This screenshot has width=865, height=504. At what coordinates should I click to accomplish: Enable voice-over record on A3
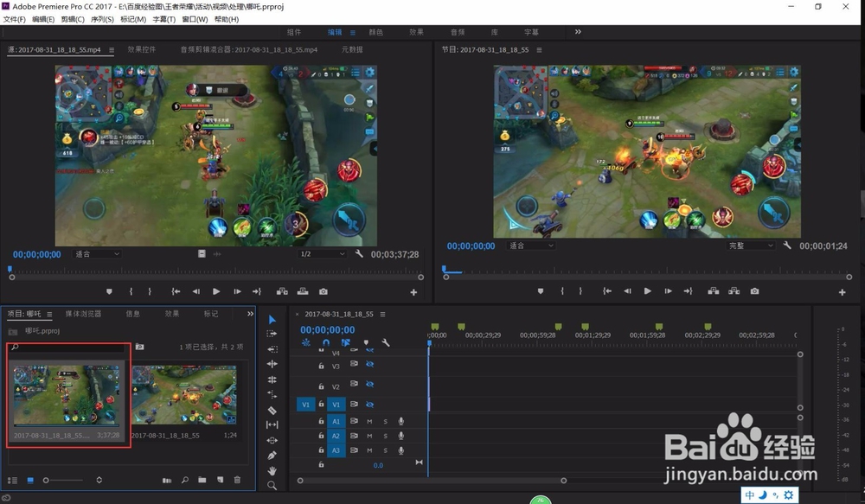tap(401, 450)
